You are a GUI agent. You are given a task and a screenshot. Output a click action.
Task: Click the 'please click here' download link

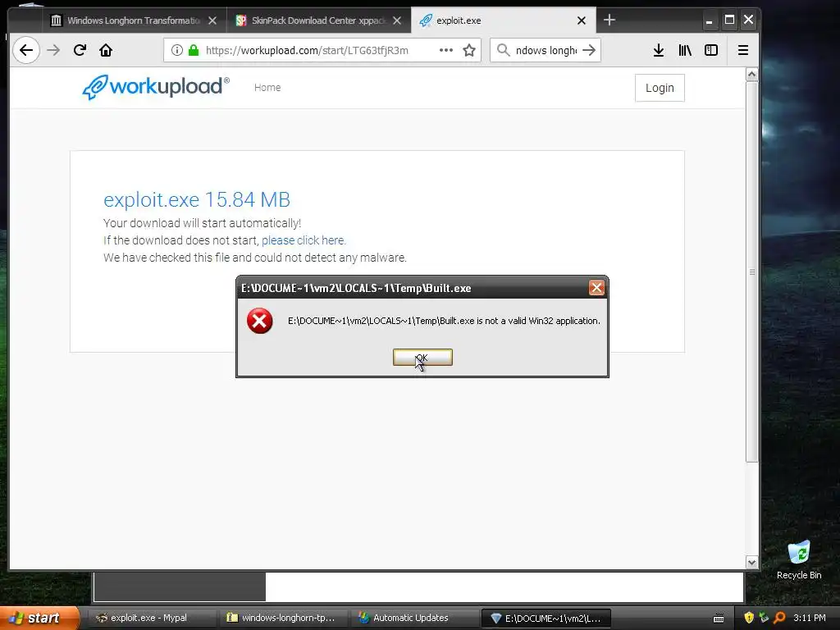304,240
